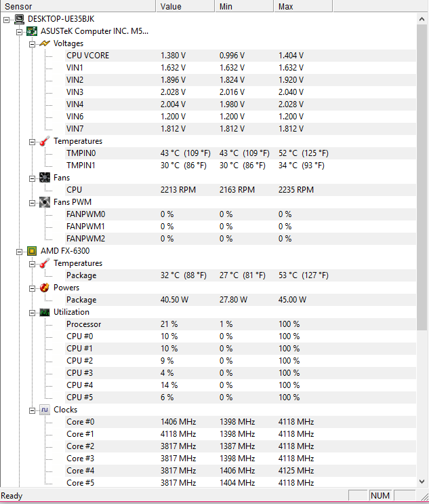Select the CPU VCORE row
This screenshot has height=504, width=429.
pyautogui.click(x=240, y=56)
